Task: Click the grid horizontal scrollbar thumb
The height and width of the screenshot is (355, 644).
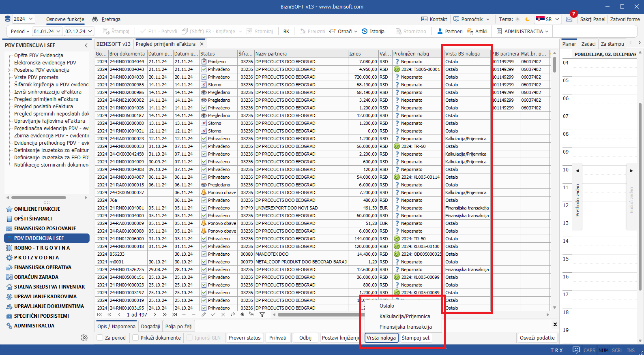Action: pos(316,314)
